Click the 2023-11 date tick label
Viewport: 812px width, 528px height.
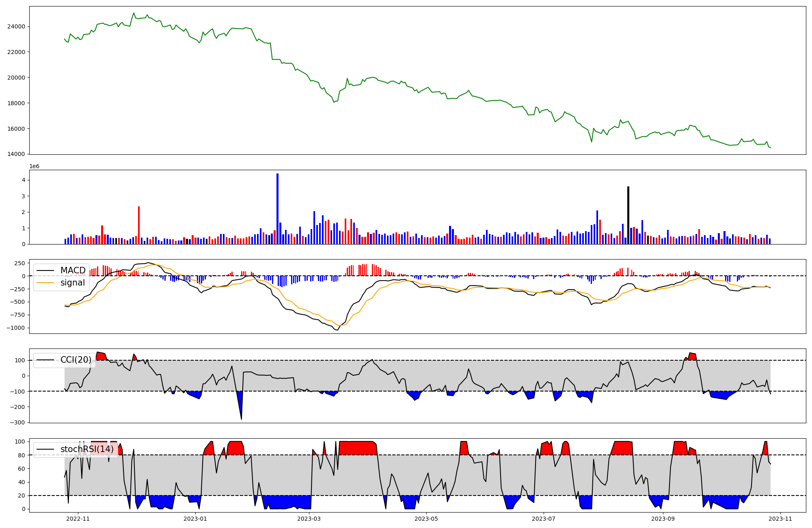click(780, 519)
